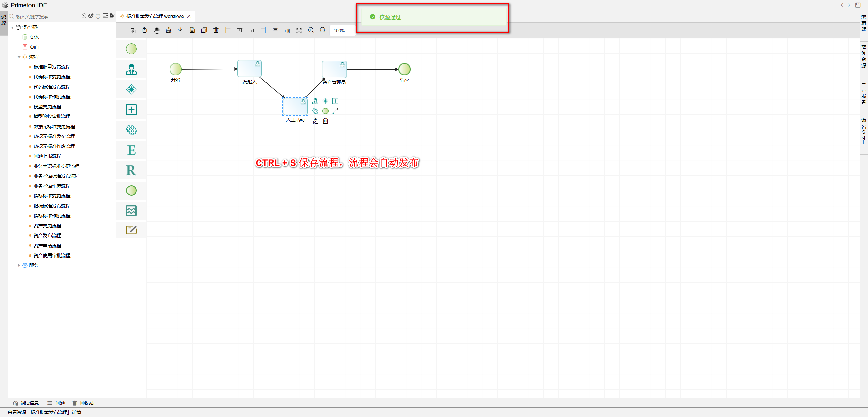Open 资产发布流程 in the tree
Screen dimensions: 868x417
(x=47, y=235)
